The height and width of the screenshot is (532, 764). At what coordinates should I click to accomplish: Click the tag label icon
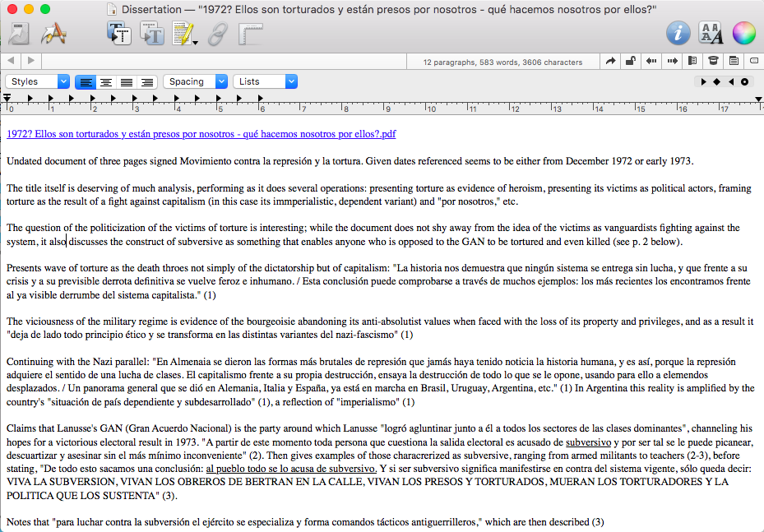[754, 61]
